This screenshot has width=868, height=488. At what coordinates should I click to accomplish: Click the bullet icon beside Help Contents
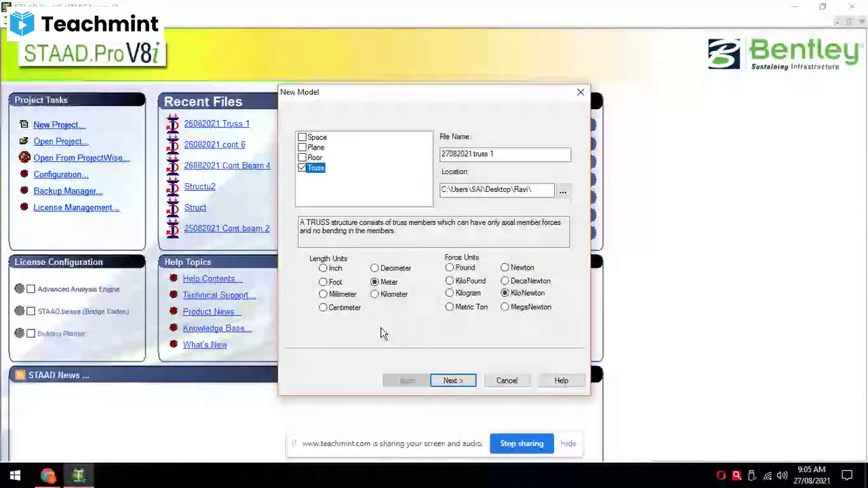click(174, 279)
